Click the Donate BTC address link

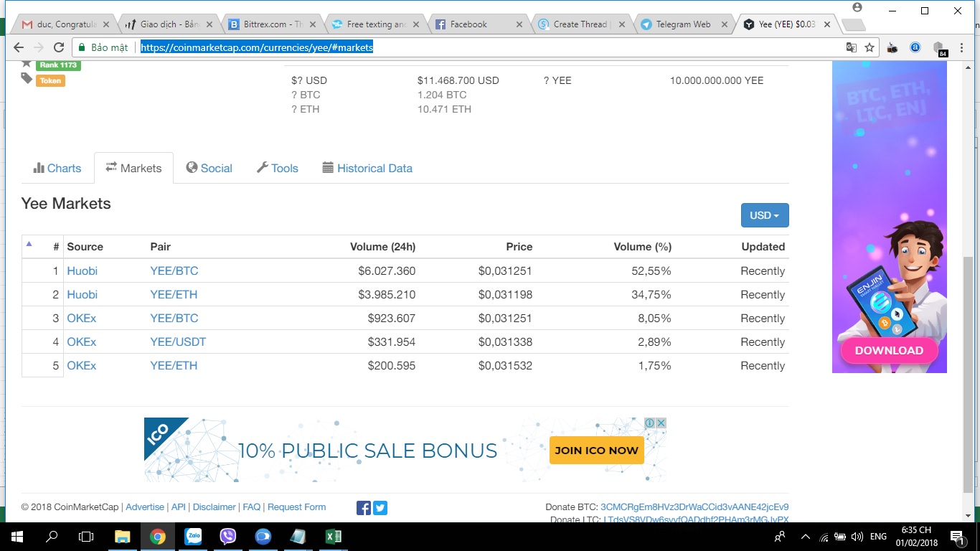[694, 507]
